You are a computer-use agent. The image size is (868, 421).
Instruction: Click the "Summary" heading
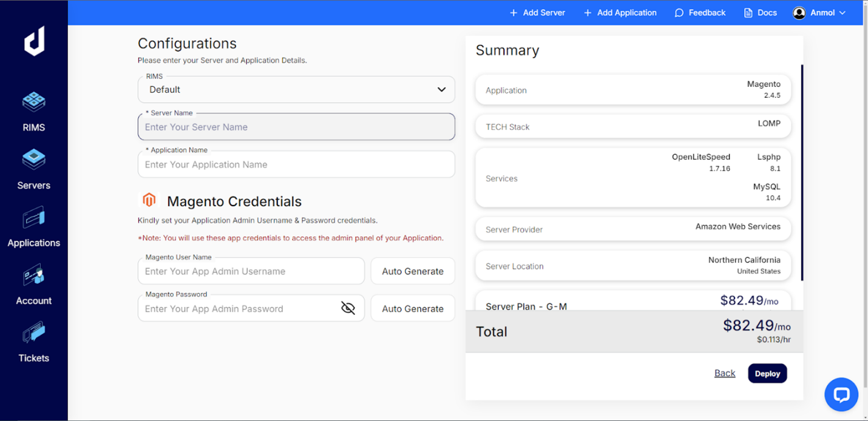[507, 50]
